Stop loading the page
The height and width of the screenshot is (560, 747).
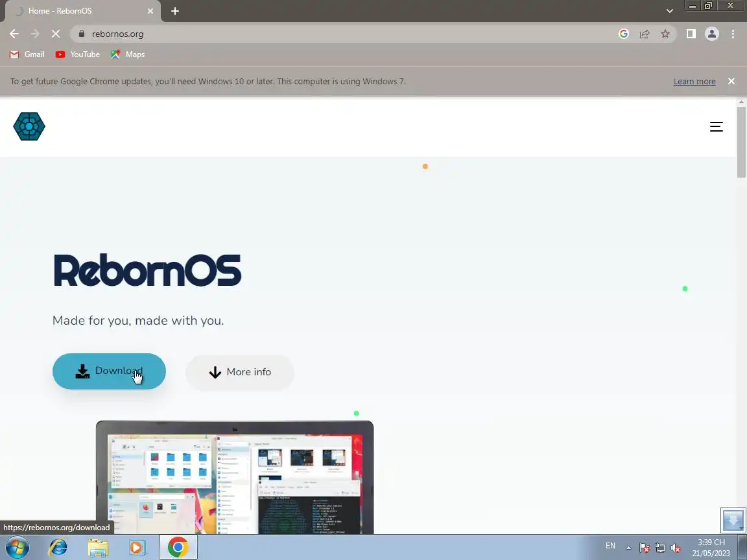coord(56,34)
